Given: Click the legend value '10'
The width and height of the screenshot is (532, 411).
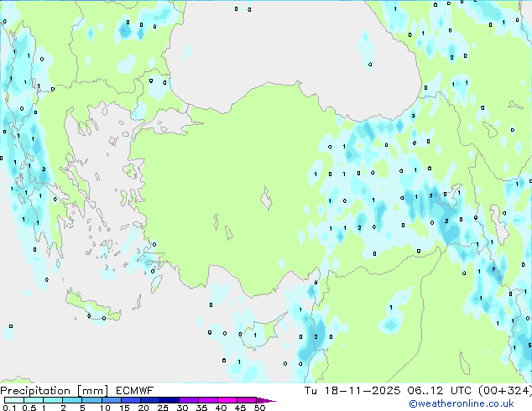Looking at the screenshot, I should pos(105,408).
